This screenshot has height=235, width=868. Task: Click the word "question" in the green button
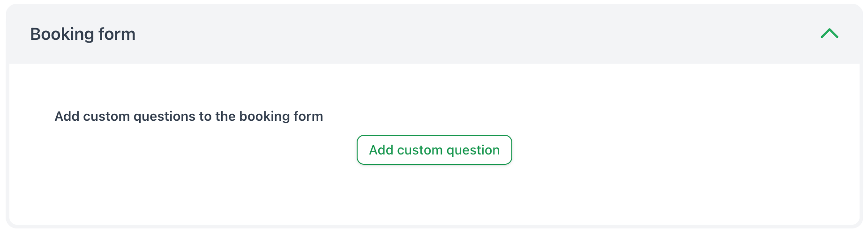click(x=473, y=150)
